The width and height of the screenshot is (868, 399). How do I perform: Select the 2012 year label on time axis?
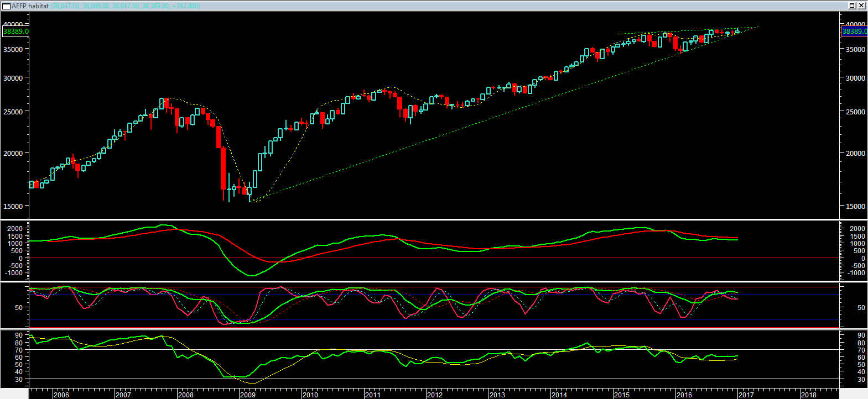tap(435, 395)
